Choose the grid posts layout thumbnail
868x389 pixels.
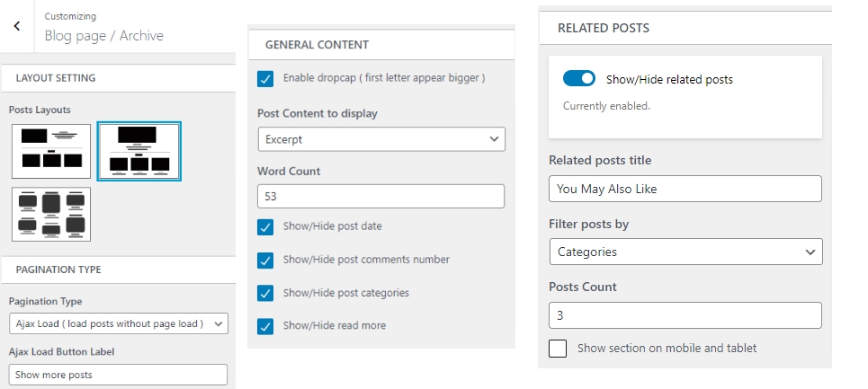(51, 214)
